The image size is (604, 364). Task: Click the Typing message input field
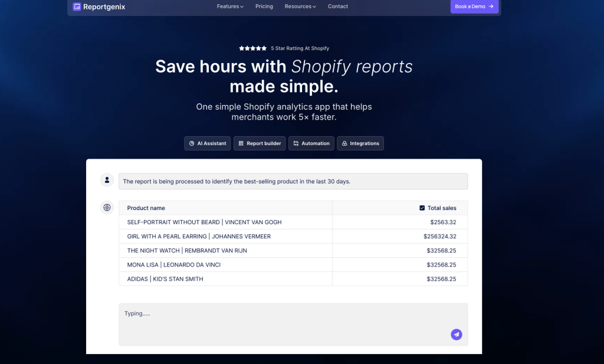click(x=293, y=324)
